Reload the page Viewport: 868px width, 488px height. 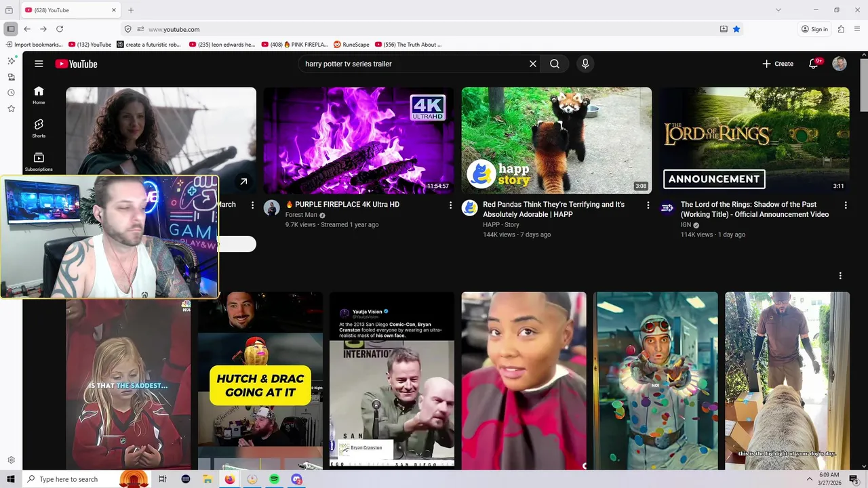tap(60, 29)
